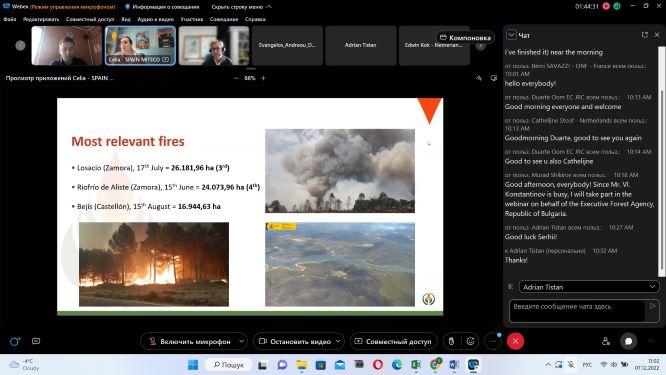This screenshot has height=375, width=666.
Task: Open the Компоновка layout button
Action: tap(465, 37)
